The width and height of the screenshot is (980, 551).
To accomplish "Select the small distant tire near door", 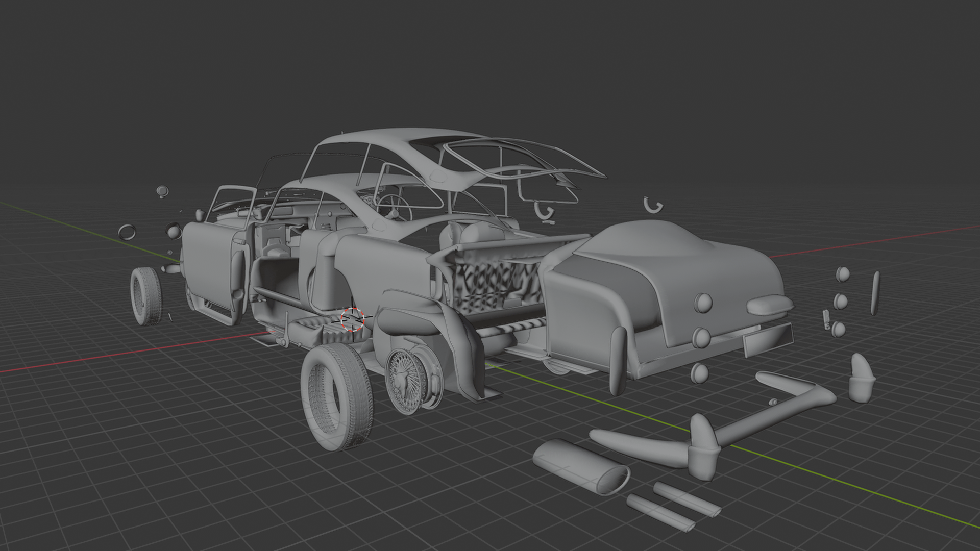I will [x=146, y=296].
